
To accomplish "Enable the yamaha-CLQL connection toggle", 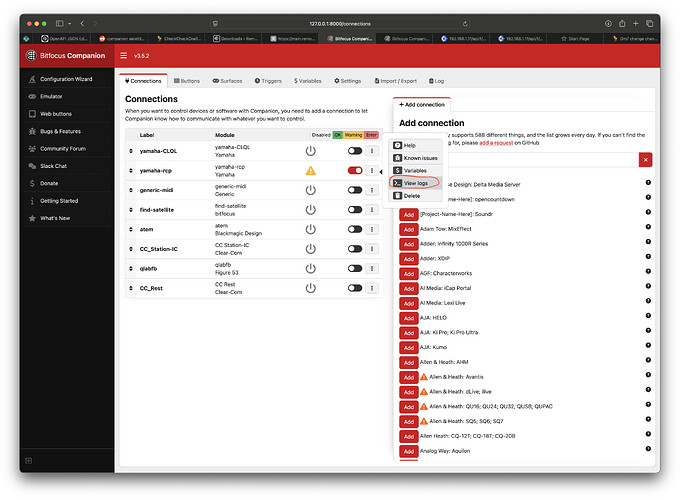I will [355, 151].
